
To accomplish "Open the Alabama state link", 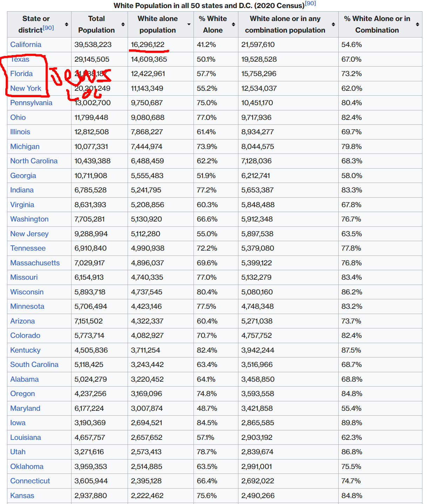I will pos(24,379).
